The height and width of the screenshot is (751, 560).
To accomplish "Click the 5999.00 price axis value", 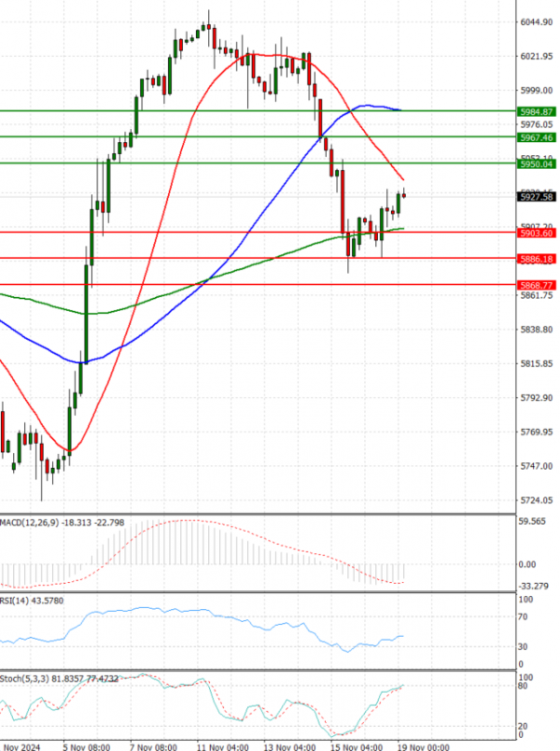I will pos(536,90).
